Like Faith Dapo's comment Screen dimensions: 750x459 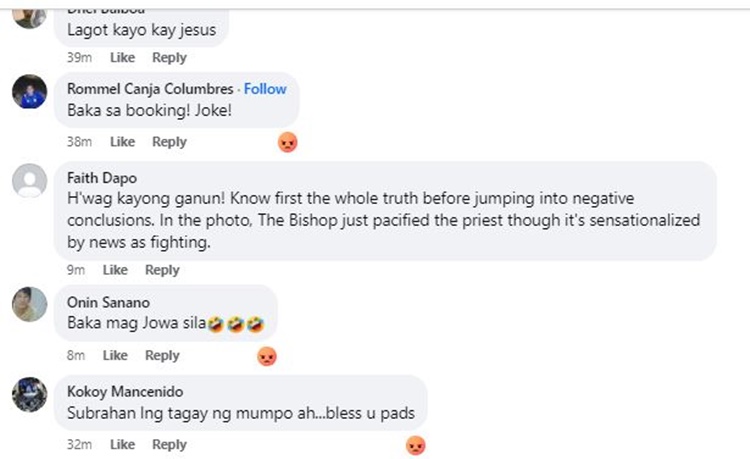click(115, 270)
